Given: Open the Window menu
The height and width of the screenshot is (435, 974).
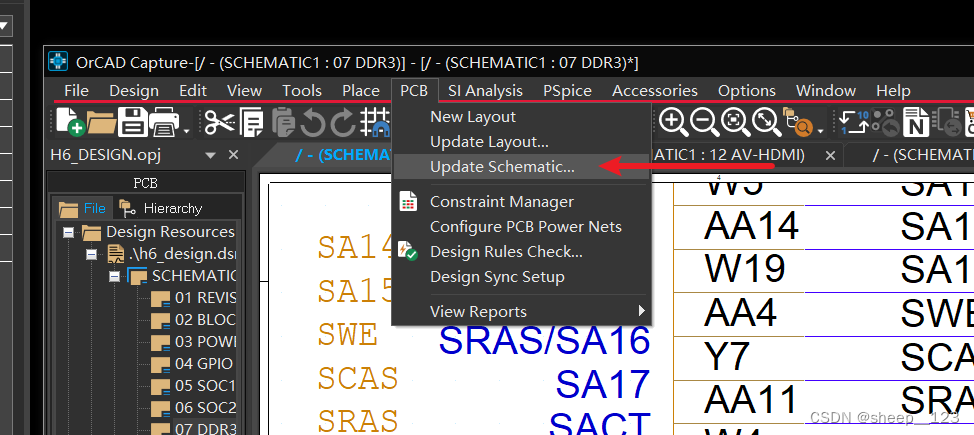Looking at the screenshot, I should point(826,91).
